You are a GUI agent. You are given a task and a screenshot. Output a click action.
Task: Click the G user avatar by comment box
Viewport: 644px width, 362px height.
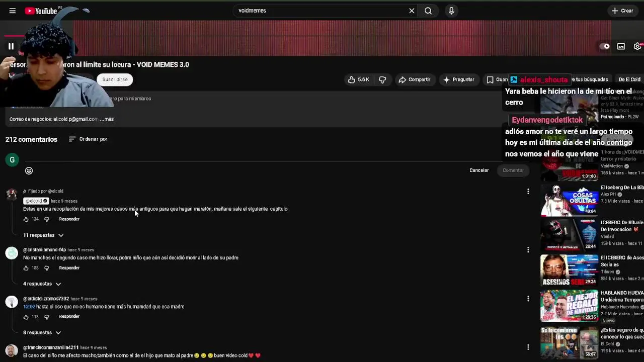tap(12, 160)
